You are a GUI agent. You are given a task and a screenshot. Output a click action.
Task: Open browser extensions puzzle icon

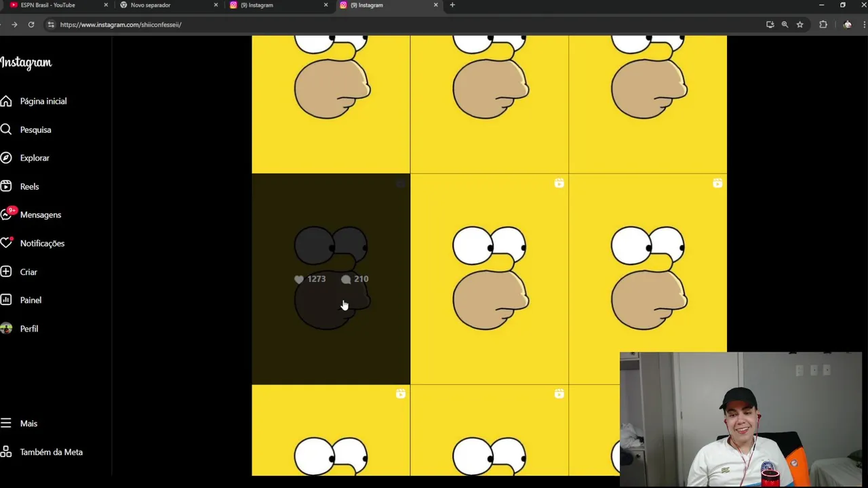pyautogui.click(x=823, y=24)
